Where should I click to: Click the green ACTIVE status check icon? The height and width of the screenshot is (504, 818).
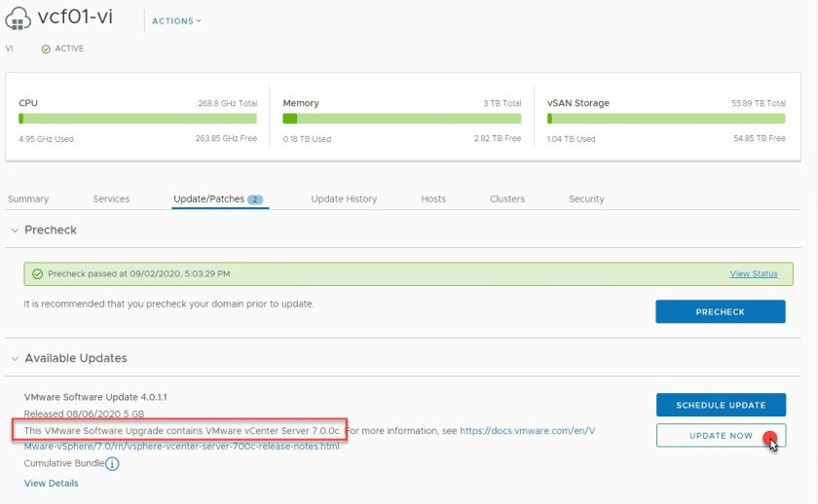point(46,49)
